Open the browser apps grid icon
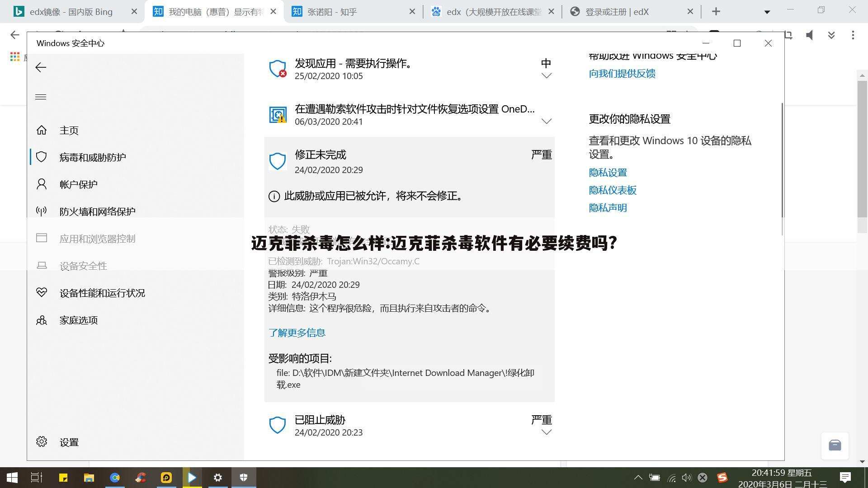Image resolution: width=868 pixels, height=488 pixels. point(14,56)
